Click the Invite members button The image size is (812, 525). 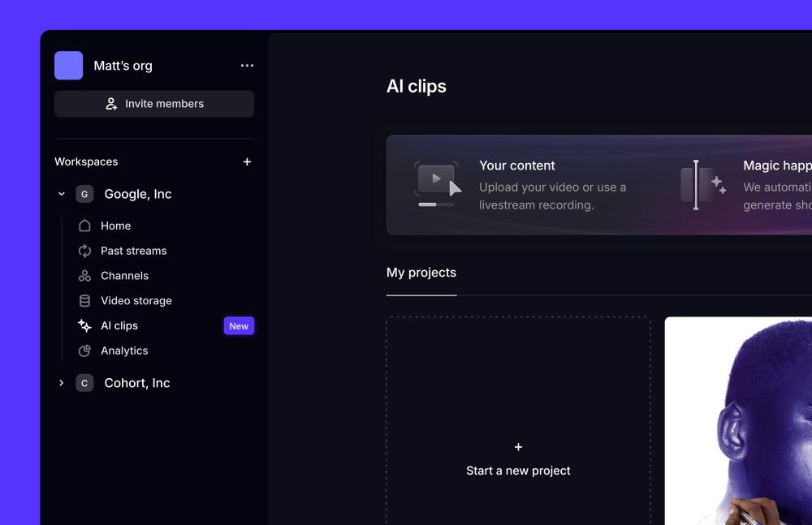tap(154, 104)
